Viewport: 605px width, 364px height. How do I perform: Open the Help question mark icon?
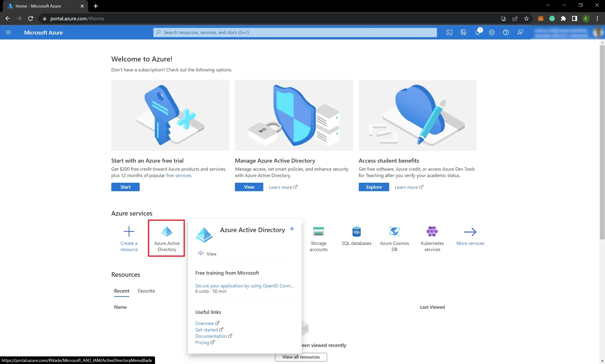(506, 32)
